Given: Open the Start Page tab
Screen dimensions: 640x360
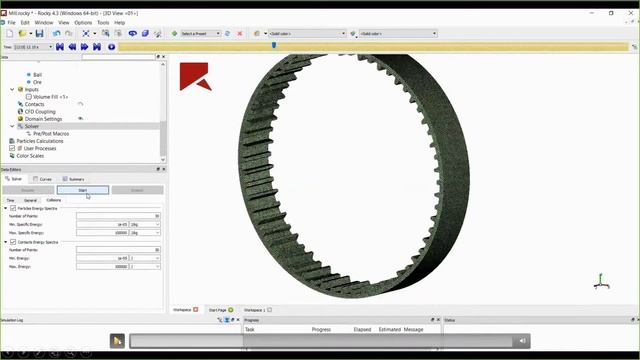Looking at the screenshot, I should click(221, 310).
